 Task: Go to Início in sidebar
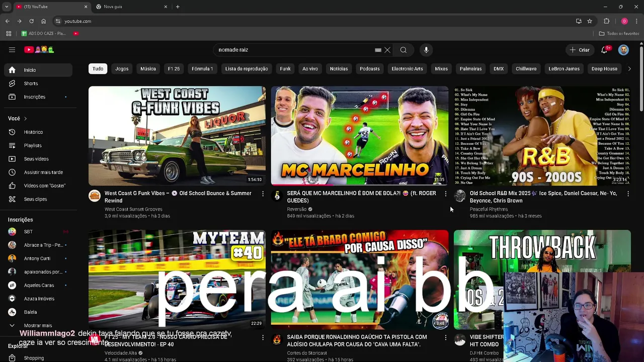point(38,70)
